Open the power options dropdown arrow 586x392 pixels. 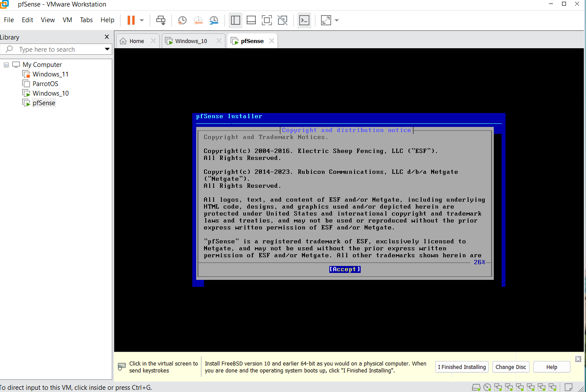pyautogui.click(x=142, y=20)
